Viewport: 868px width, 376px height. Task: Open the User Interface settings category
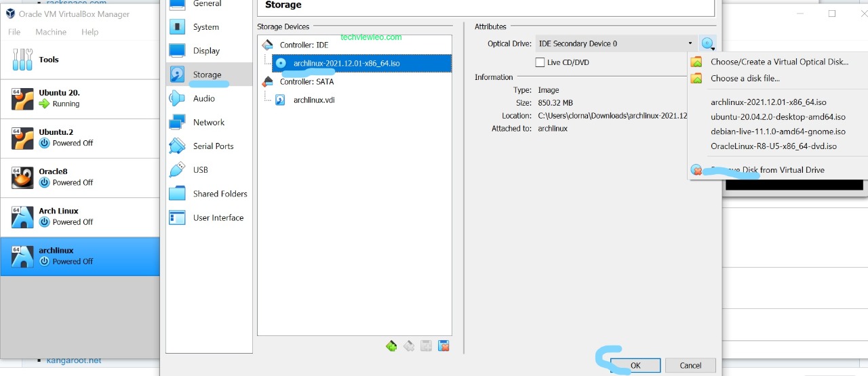point(209,217)
